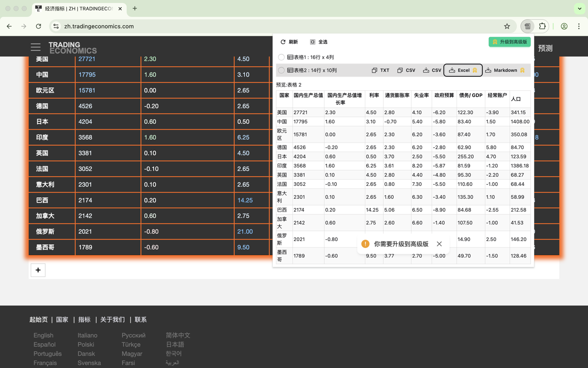Download table 2 as Excel
This screenshot has height=368, width=588.
tap(463, 70)
